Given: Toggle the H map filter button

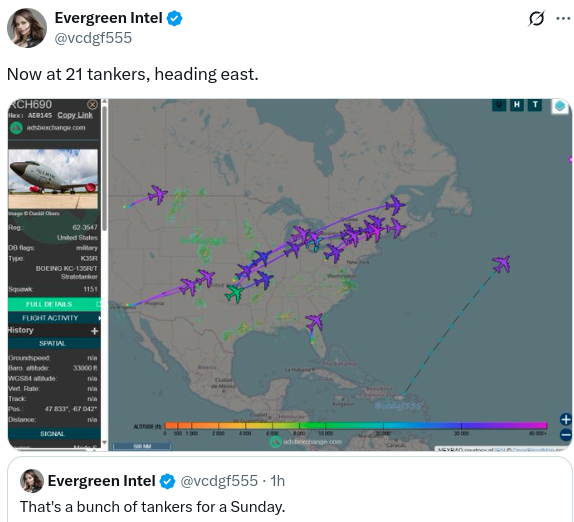Looking at the screenshot, I should [517, 105].
